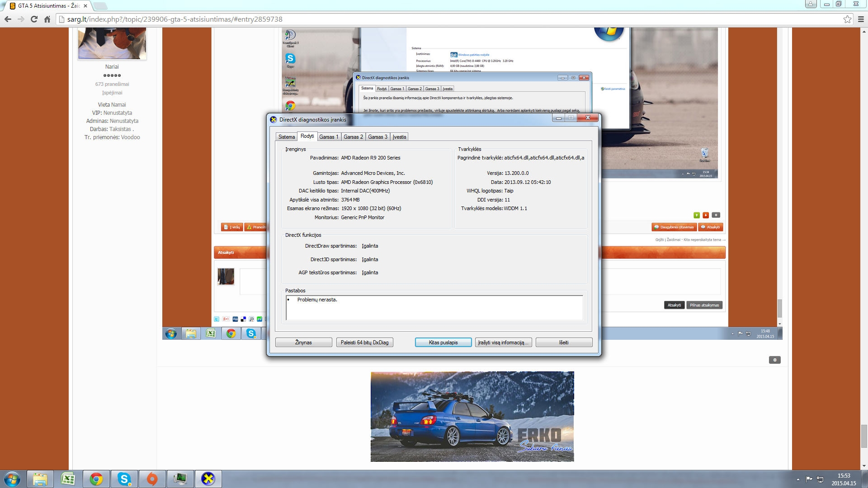Click orange Atsakyti button on the post
868x488 pixels.
(711, 227)
